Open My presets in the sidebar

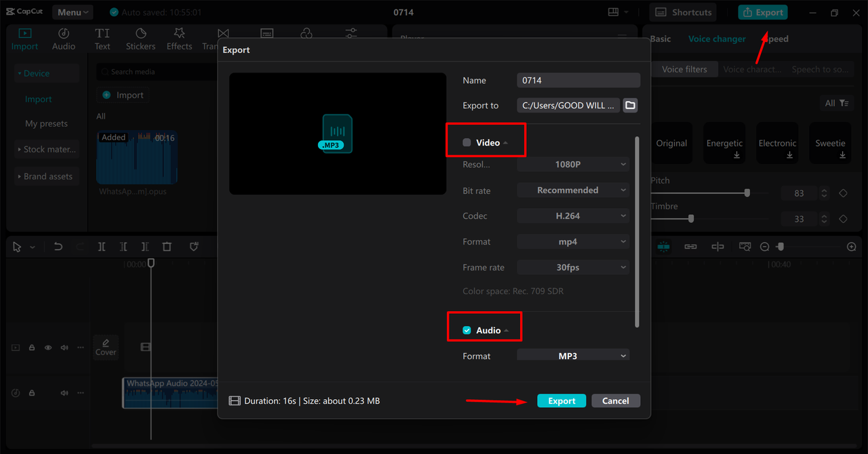47,123
